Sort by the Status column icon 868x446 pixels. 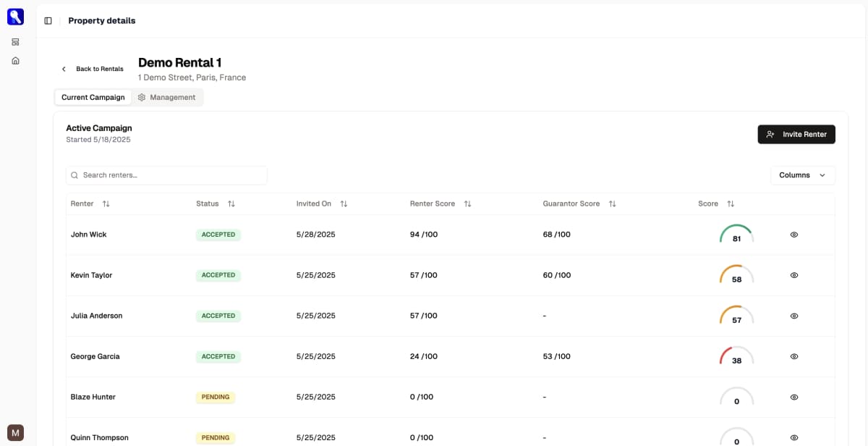231,204
